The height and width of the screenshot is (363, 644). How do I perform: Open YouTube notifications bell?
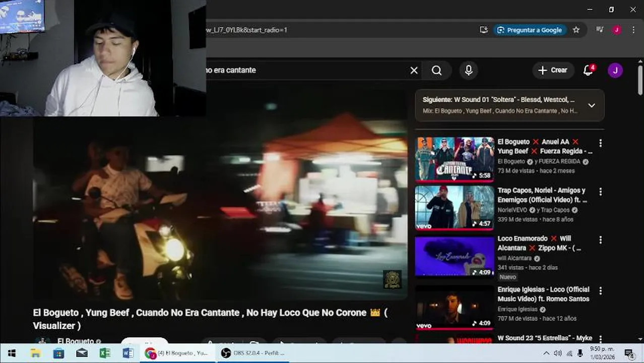(589, 70)
